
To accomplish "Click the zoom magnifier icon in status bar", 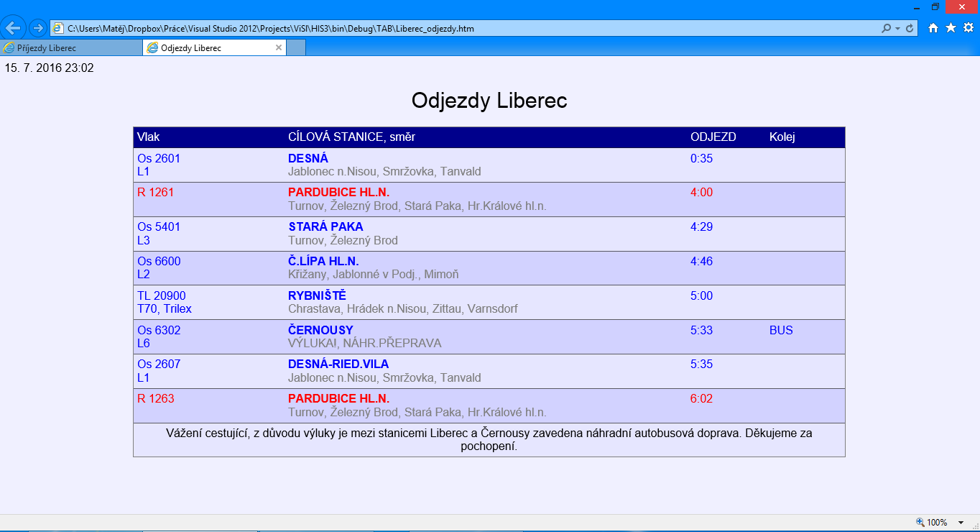I will (920, 522).
